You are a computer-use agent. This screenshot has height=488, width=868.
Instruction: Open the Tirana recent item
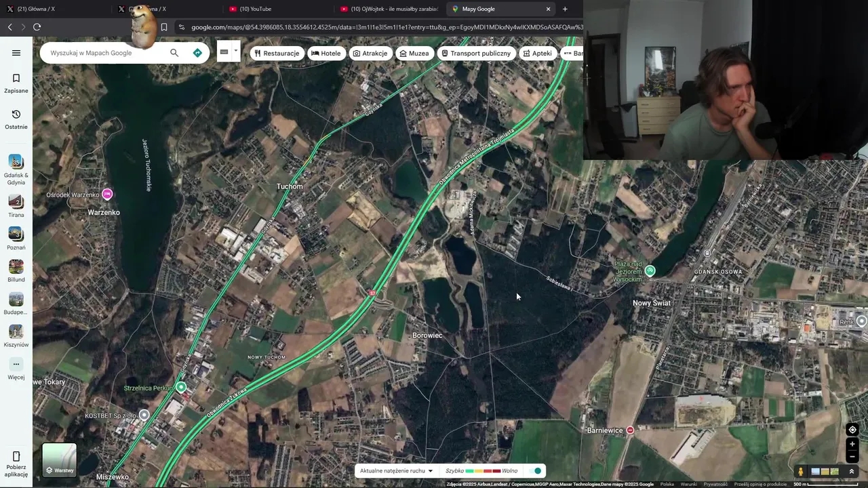[16, 206]
